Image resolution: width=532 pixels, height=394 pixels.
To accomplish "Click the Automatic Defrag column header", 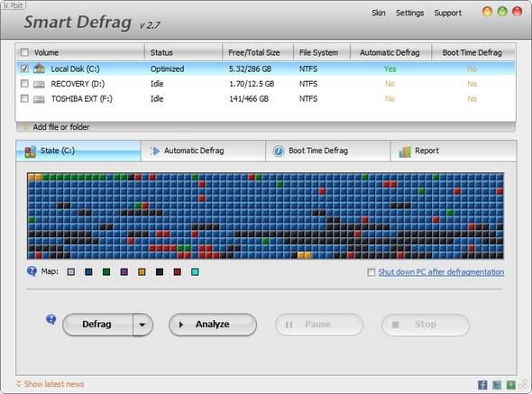I will point(390,52).
